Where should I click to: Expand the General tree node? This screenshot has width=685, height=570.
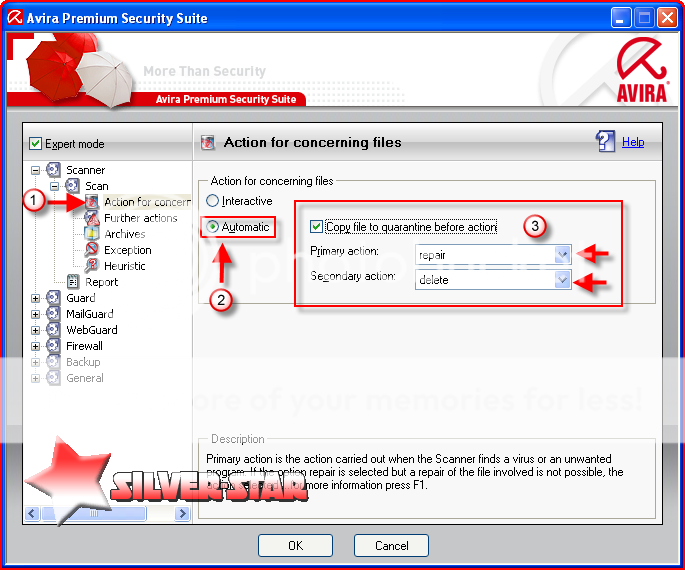point(35,379)
